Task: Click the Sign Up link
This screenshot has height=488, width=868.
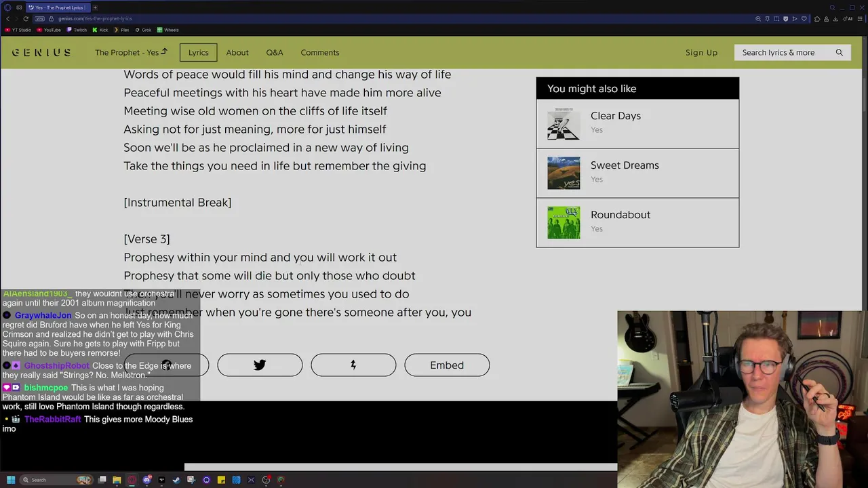Action: point(701,52)
